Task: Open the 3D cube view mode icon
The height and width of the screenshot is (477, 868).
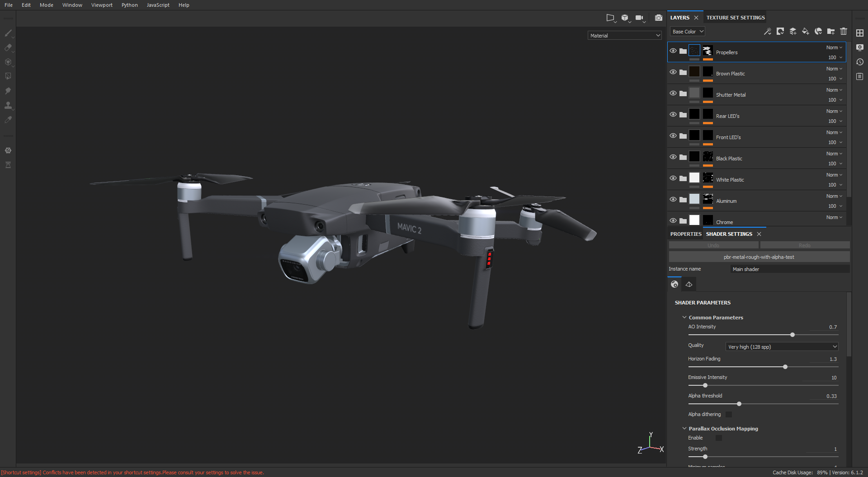Action: [x=625, y=18]
